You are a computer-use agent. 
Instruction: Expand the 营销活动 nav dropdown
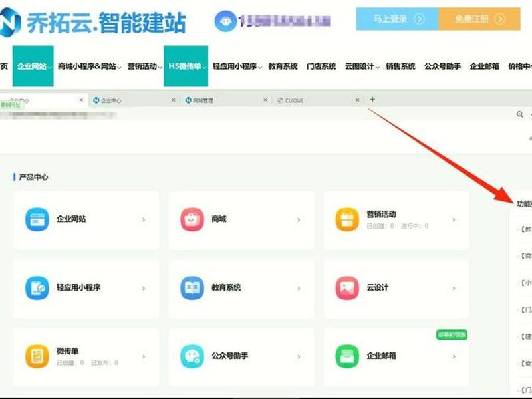pyautogui.click(x=160, y=67)
